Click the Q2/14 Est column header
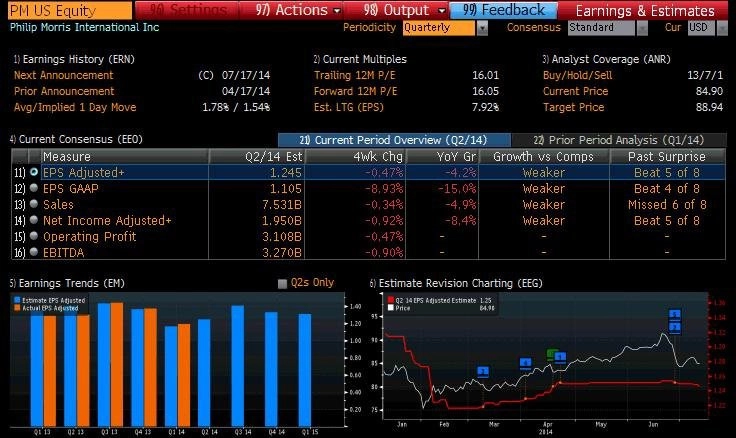Image resolution: width=736 pixels, height=438 pixels. (257, 156)
